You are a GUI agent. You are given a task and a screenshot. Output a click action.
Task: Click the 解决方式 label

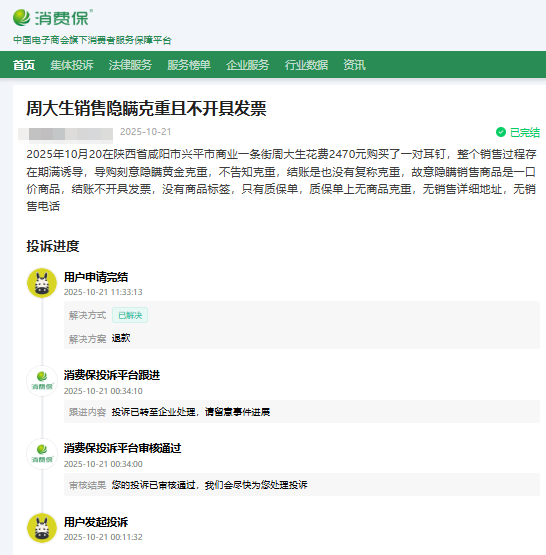coord(87,315)
